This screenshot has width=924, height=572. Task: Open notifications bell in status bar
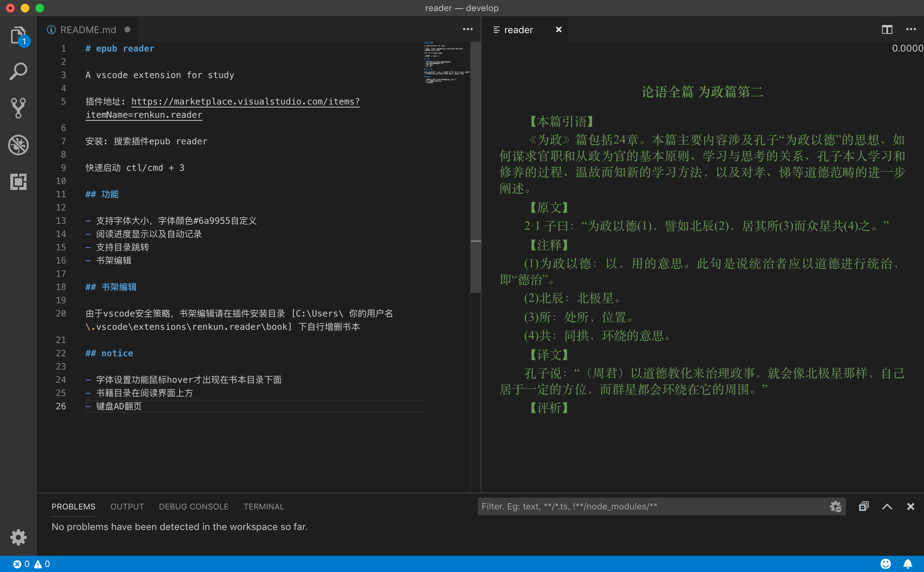tap(908, 564)
